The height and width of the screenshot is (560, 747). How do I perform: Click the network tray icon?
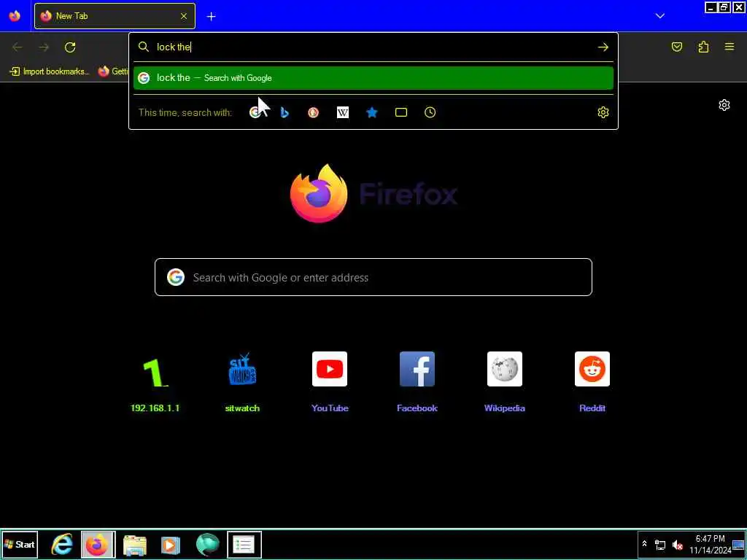coord(660,545)
